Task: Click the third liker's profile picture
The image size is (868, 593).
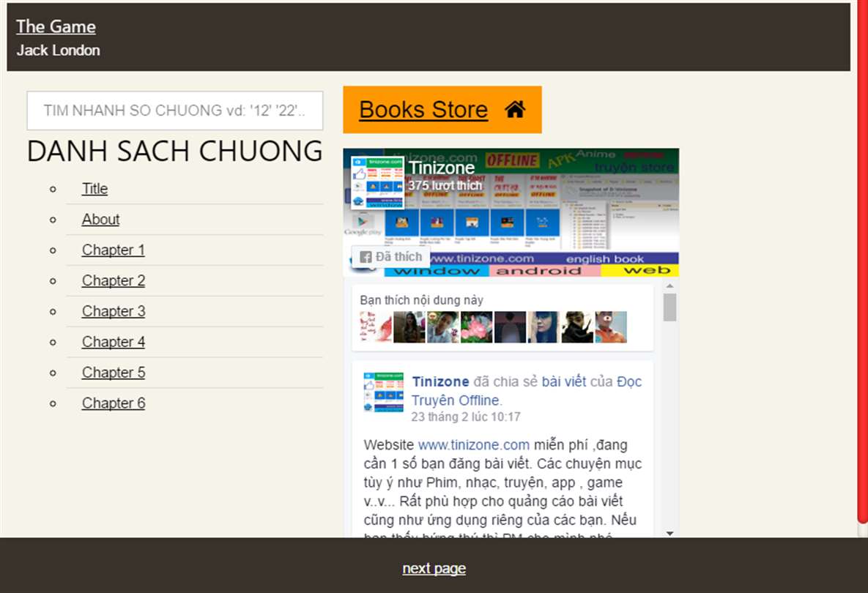Action: coord(443,327)
